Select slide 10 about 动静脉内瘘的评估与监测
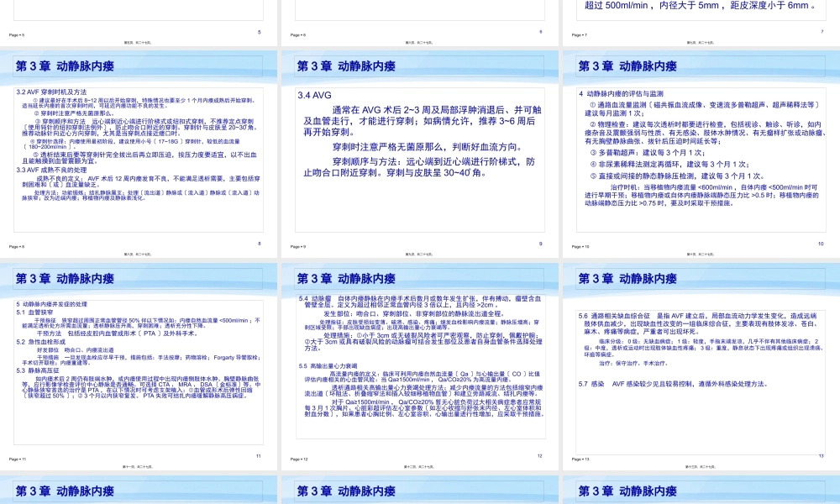The height and width of the screenshot is (504, 840). (700, 151)
